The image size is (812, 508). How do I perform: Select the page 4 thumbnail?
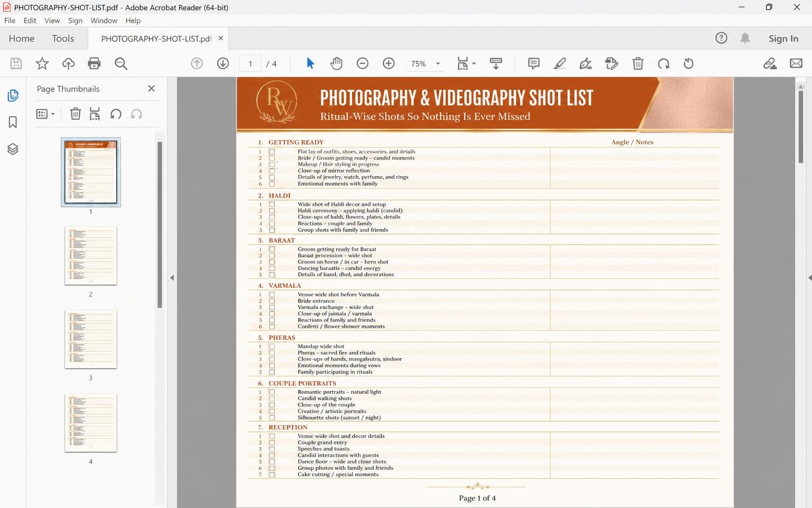click(x=91, y=423)
